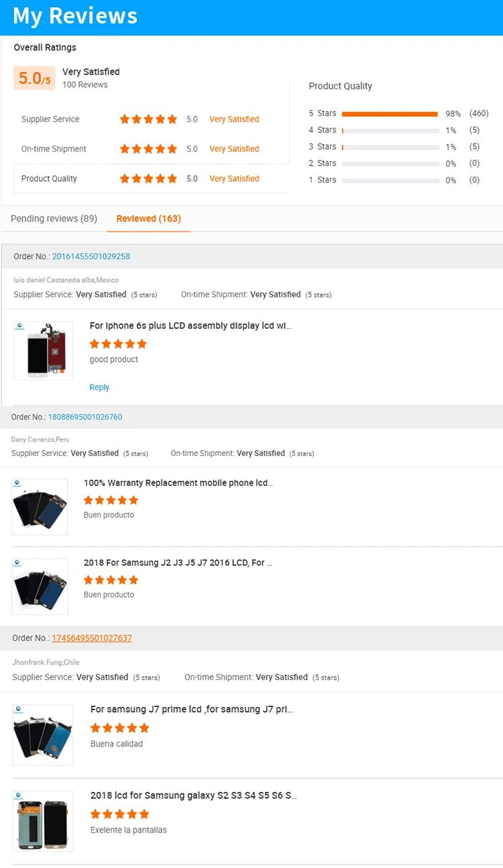Click stars under Samsung J2 J3 J5 review
This screenshot has width=503, height=868.
(x=111, y=580)
